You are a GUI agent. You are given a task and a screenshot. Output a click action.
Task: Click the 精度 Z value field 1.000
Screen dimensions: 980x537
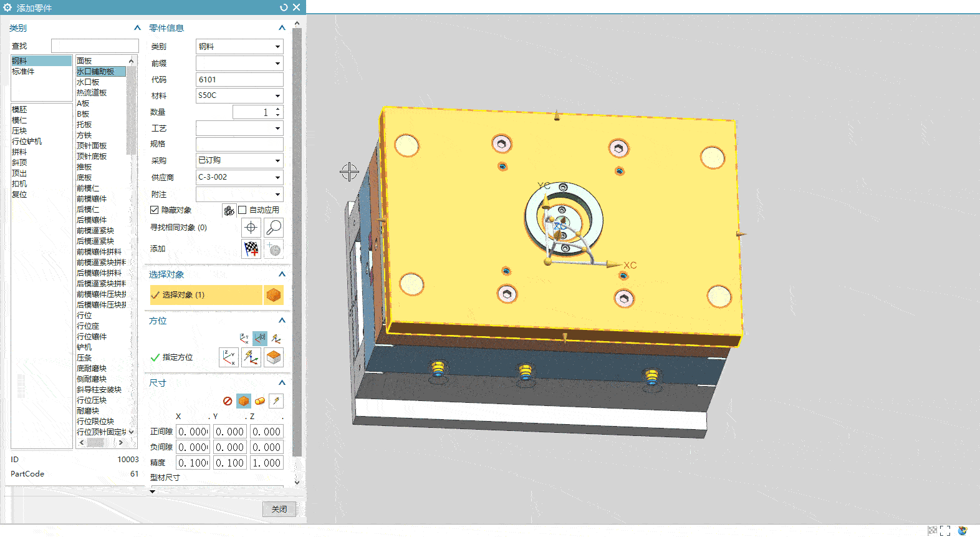(266, 463)
